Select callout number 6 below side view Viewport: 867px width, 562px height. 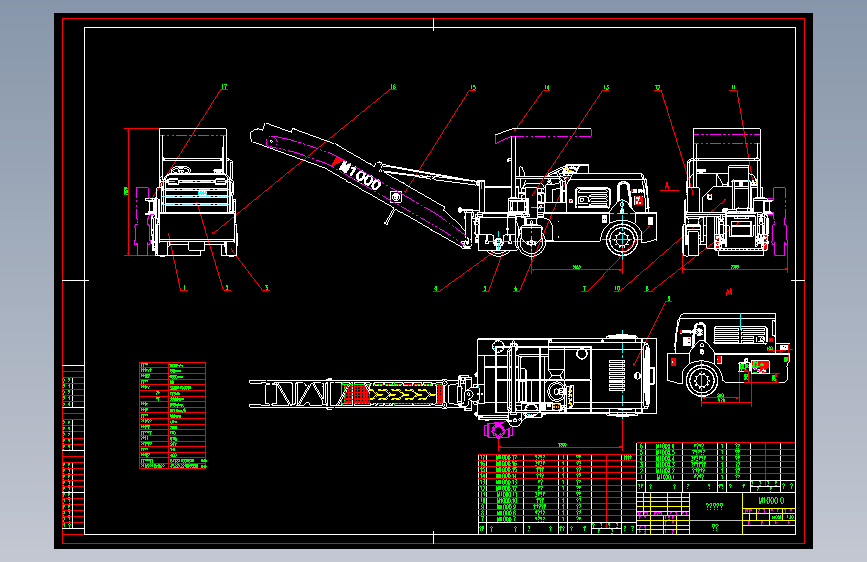(516, 289)
